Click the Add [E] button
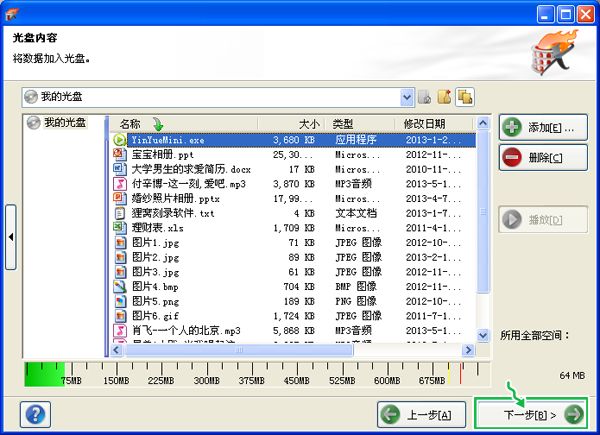The height and width of the screenshot is (435, 600). click(x=543, y=127)
